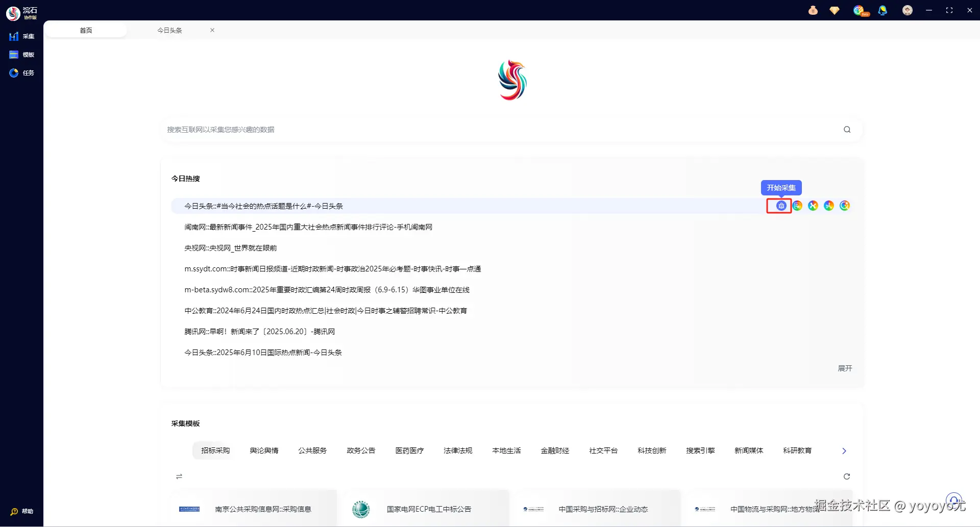Viewport: 980px width, 527px height.
Task: Open the Beta palette icon
Action: pyautogui.click(x=861, y=11)
